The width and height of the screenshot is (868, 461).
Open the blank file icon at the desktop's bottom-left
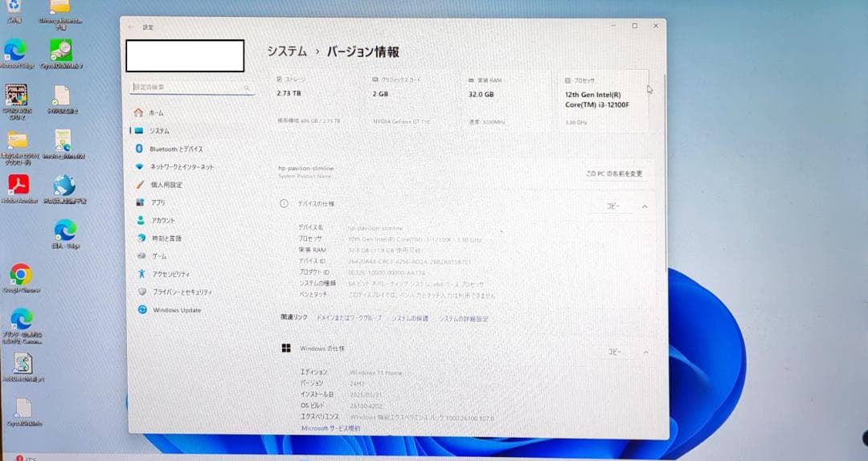[23, 409]
